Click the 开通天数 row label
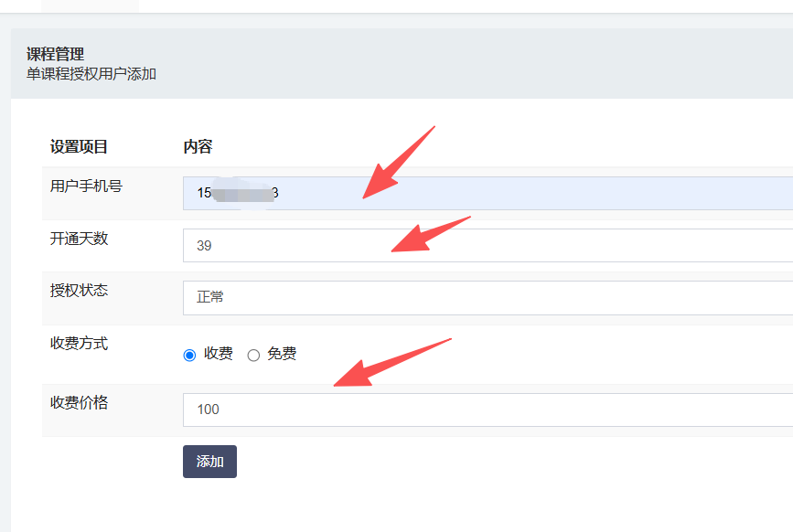The height and width of the screenshot is (532, 793). (79, 239)
